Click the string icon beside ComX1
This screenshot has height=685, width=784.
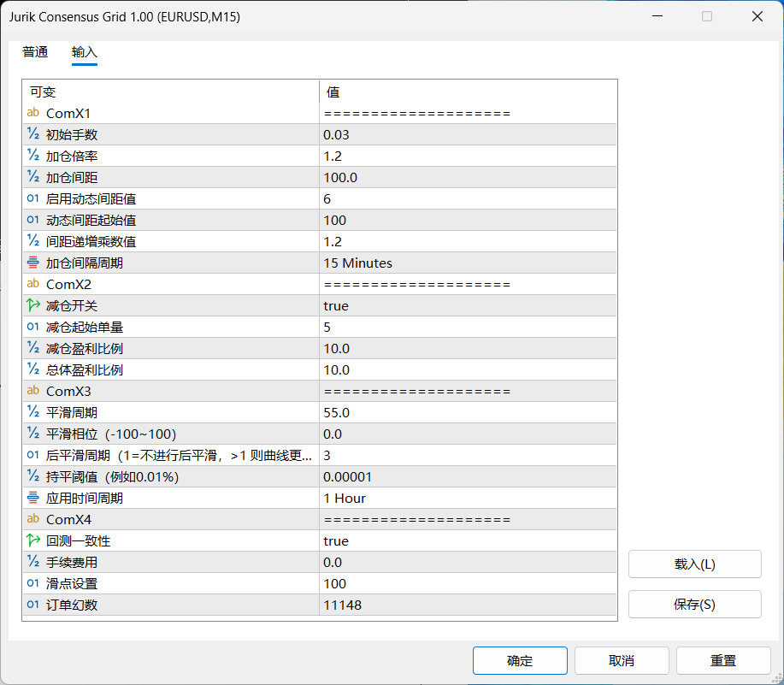point(33,113)
